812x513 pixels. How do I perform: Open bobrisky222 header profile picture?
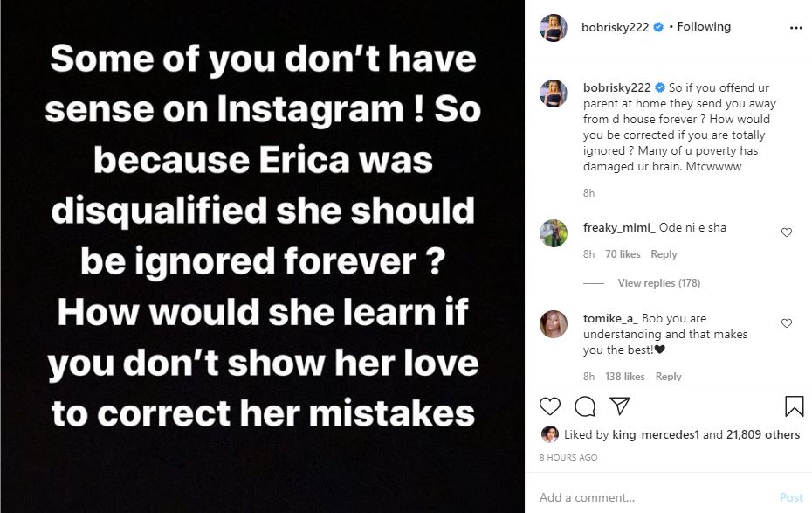[554, 27]
